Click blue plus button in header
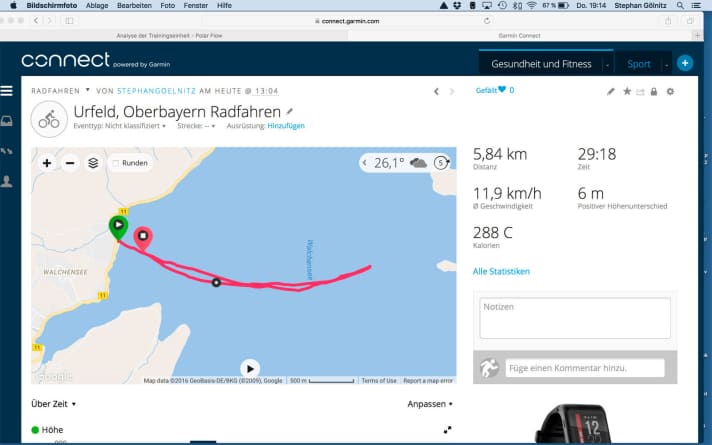This screenshot has width=712, height=445. tap(685, 63)
